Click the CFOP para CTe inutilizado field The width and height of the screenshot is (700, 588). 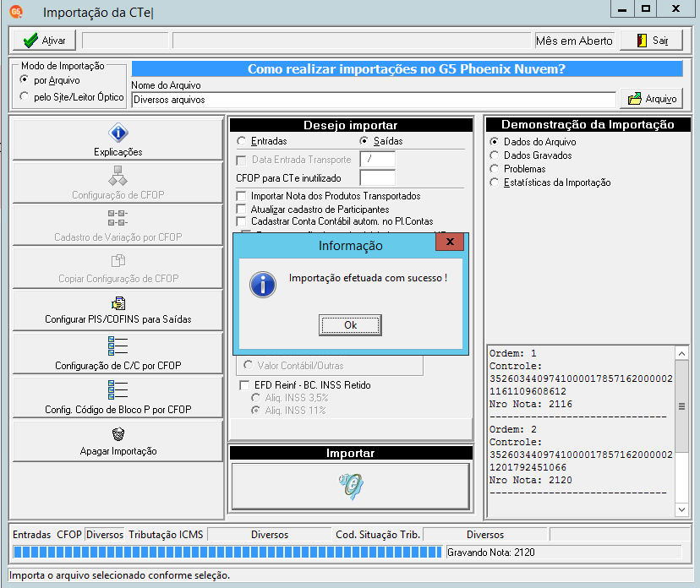378,178
